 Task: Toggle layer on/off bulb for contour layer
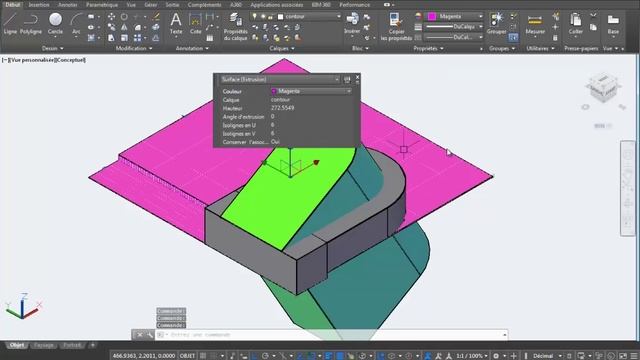point(255,16)
